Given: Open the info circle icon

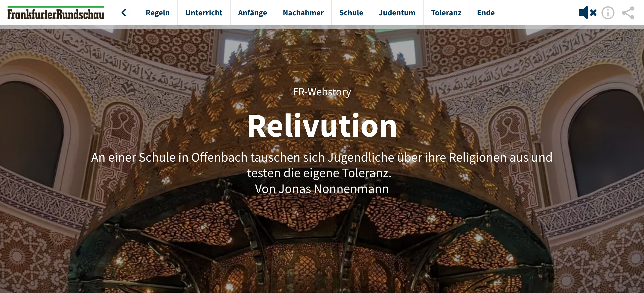Looking at the screenshot, I should click(x=608, y=13).
